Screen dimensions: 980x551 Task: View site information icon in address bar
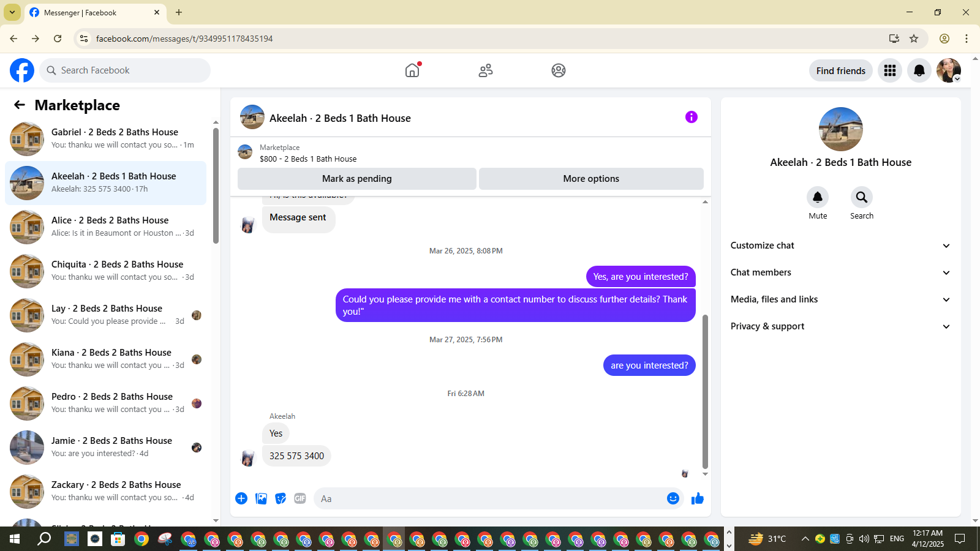[x=84, y=39]
